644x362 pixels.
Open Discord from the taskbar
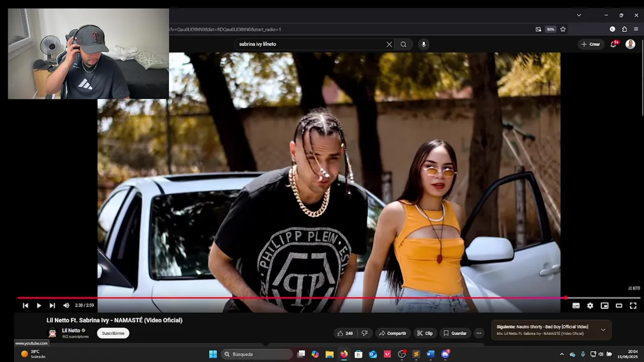(445, 354)
